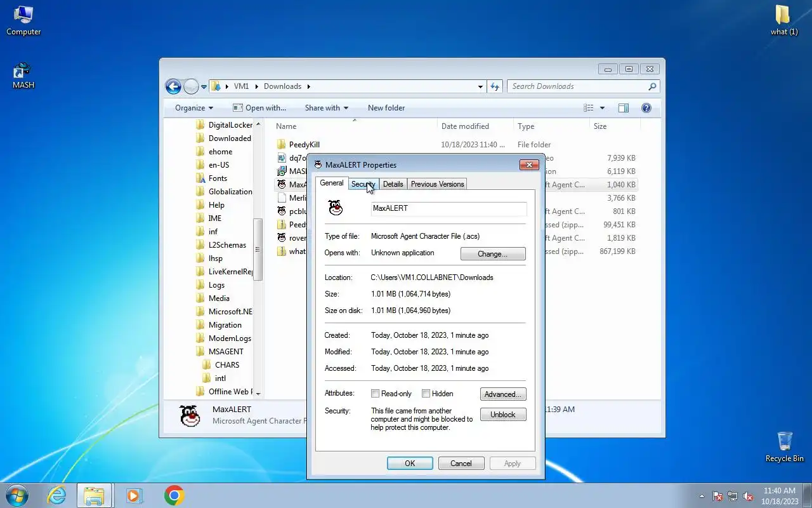The width and height of the screenshot is (812, 508).
Task: Switch to the Security tab
Action: pyautogui.click(x=363, y=184)
